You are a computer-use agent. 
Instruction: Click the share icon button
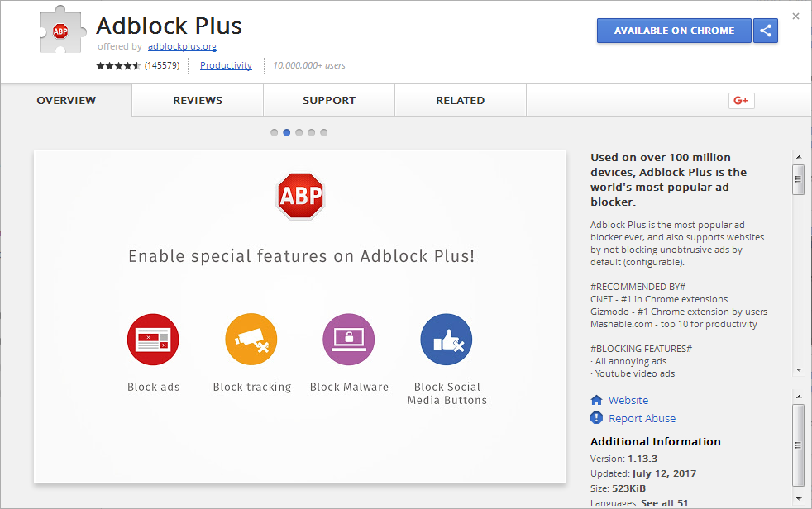coord(766,31)
